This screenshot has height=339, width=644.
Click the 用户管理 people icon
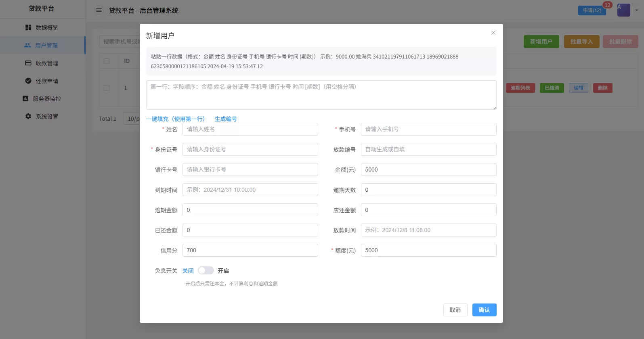(27, 45)
